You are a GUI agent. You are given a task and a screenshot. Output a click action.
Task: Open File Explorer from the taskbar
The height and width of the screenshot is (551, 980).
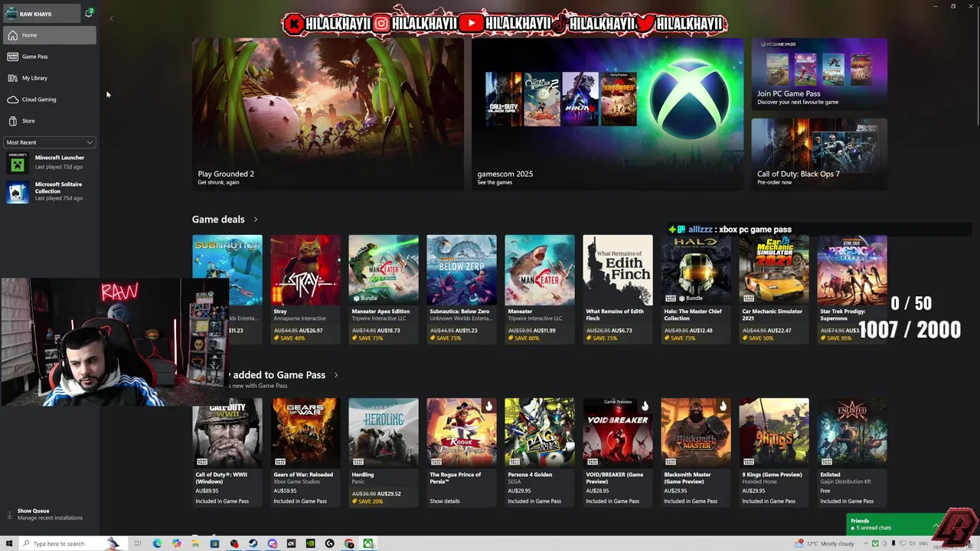pos(195,543)
